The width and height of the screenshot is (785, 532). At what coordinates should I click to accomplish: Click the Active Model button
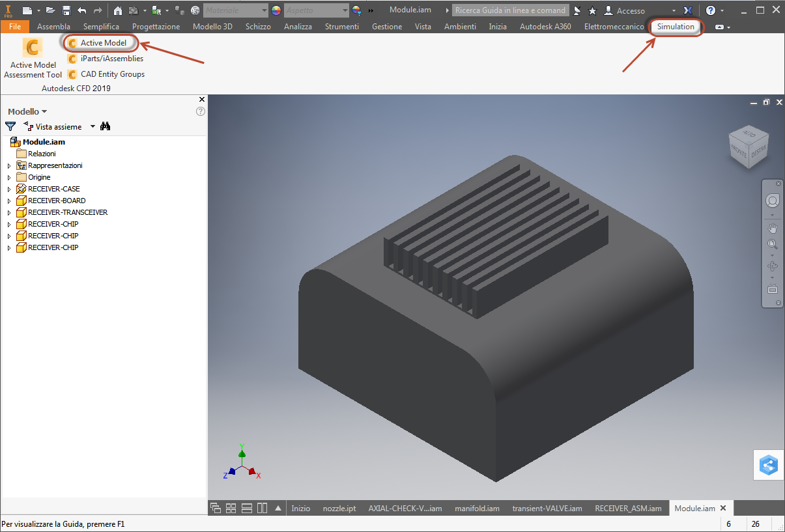98,43
